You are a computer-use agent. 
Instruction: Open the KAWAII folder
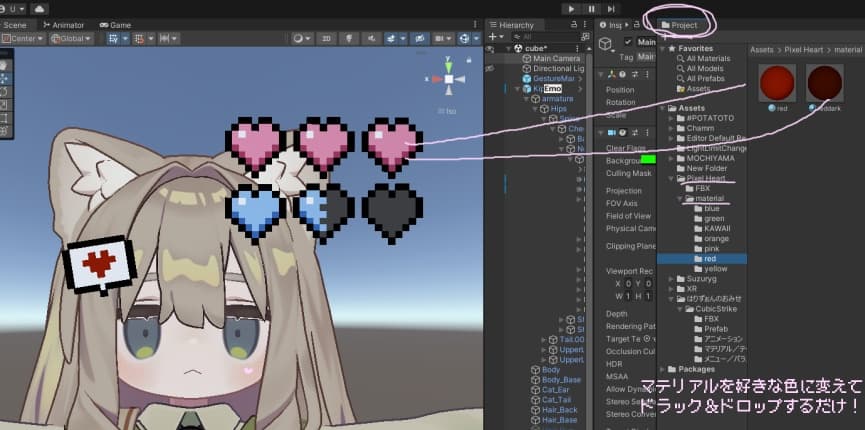tap(712, 229)
